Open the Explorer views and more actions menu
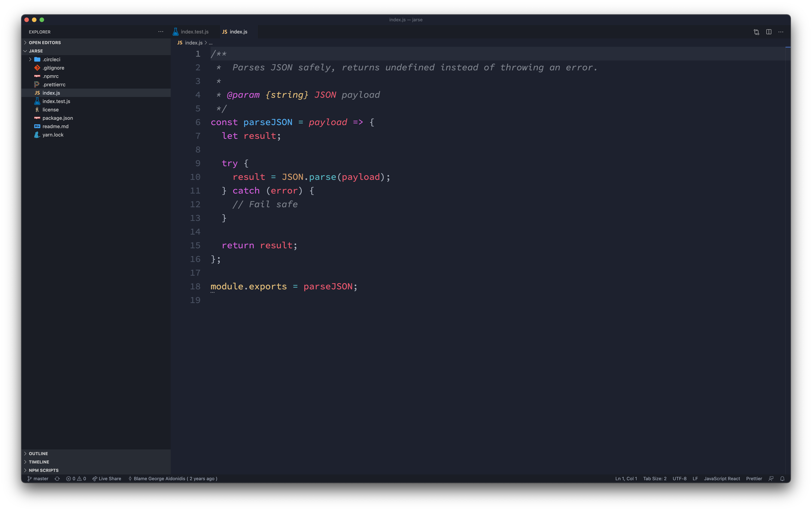Screen dimensions: 812x511 [161, 32]
